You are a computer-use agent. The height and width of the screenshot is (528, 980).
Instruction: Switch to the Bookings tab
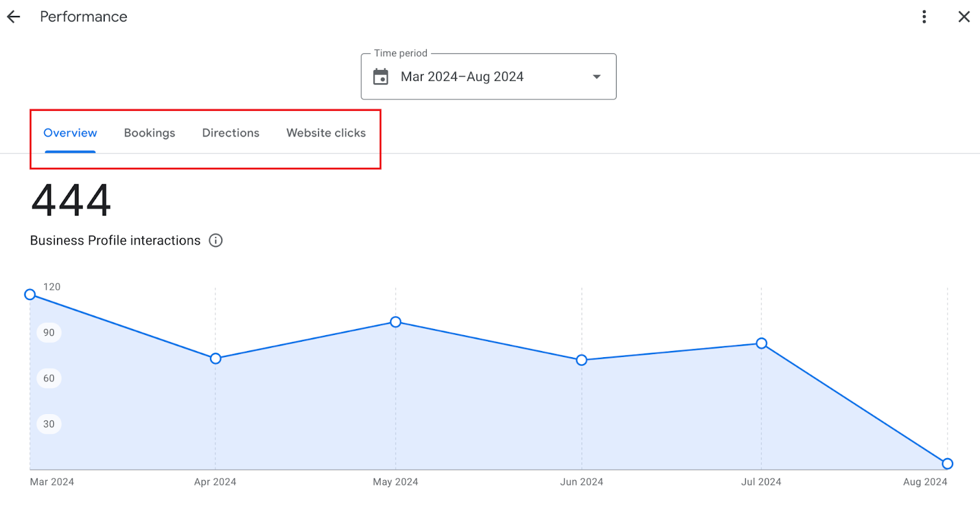pyautogui.click(x=149, y=133)
